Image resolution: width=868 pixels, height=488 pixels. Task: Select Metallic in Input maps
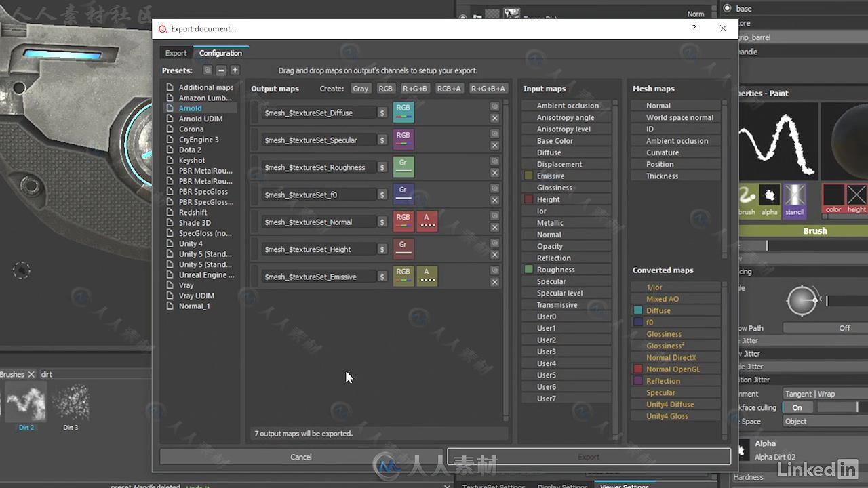[567, 223]
